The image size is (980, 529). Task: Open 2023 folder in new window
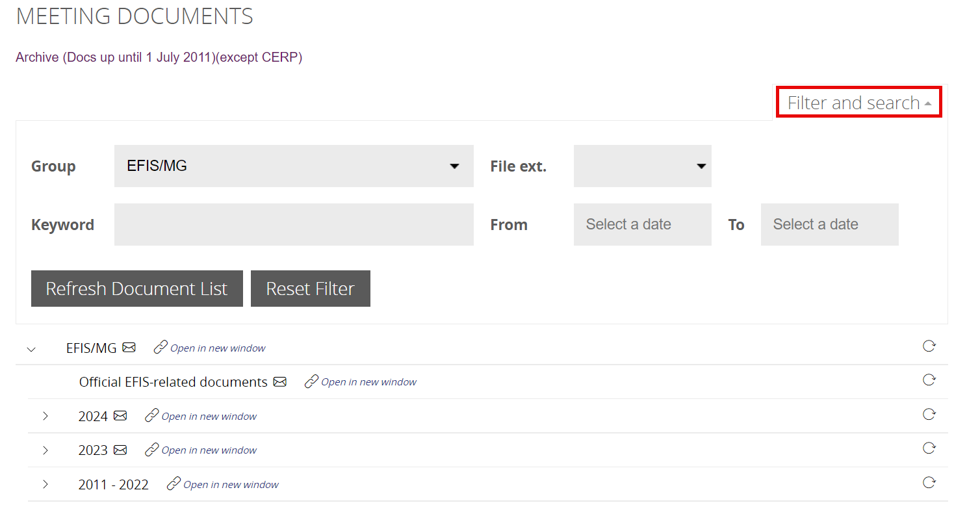click(201, 450)
